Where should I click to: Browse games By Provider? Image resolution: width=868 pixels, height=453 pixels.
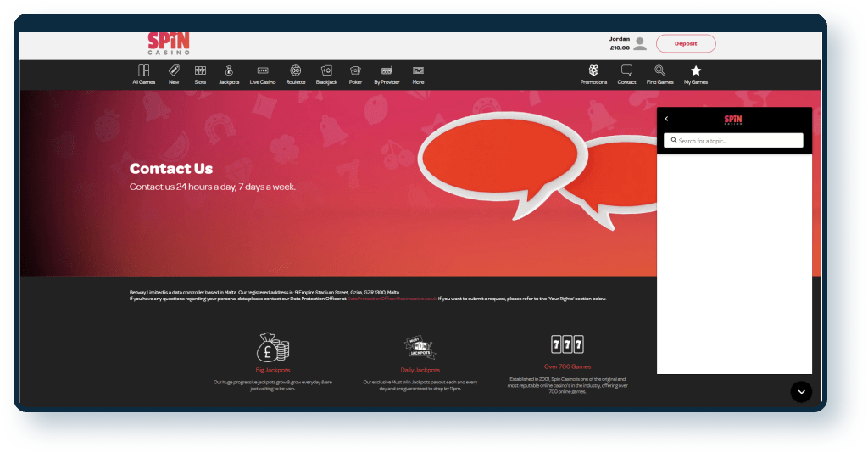click(x=387, y=75)
